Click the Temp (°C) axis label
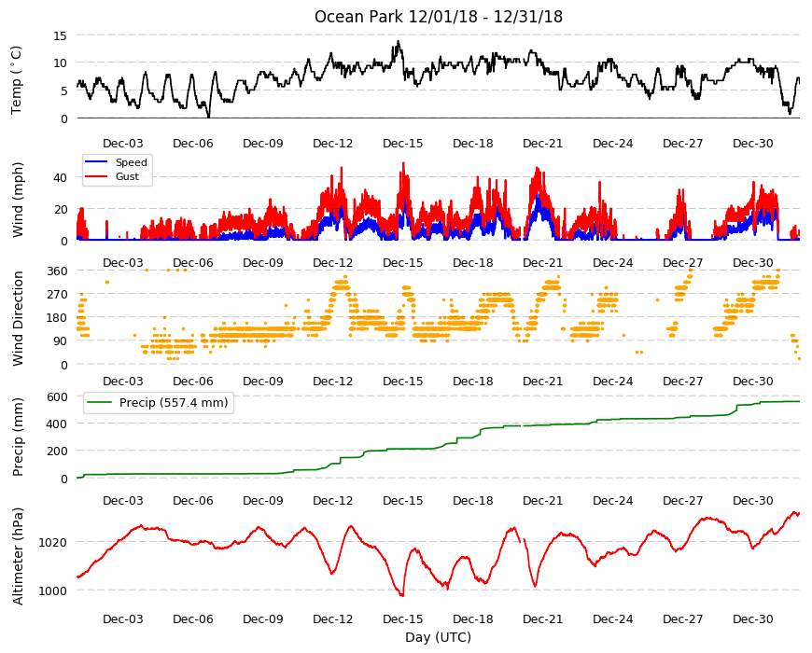The width and height of the screenshot is (812, 653). tap(17, 79)
